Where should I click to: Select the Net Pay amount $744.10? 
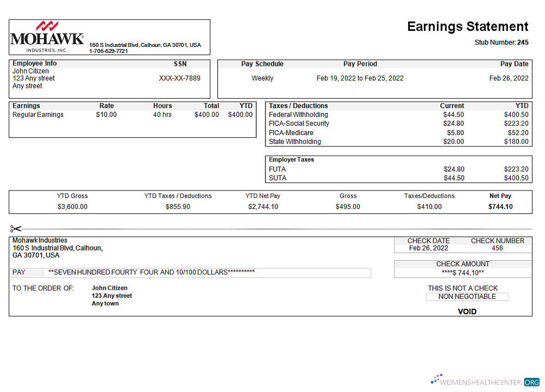click(499, 206)
